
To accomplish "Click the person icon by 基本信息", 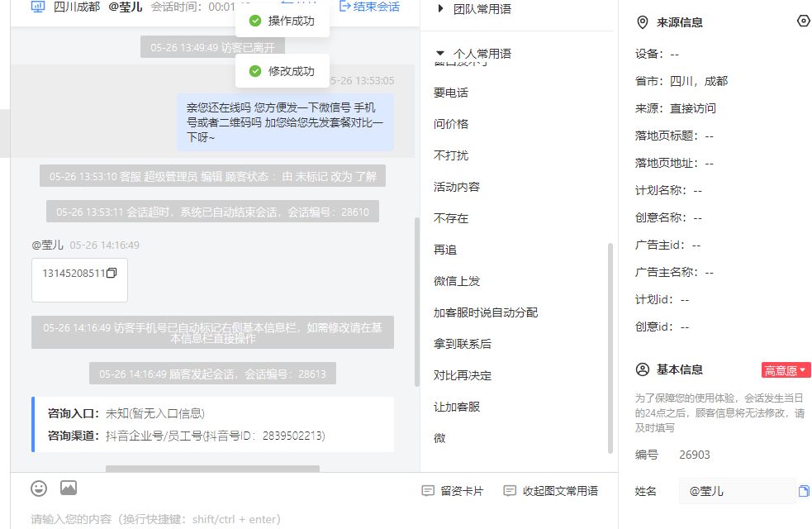I will pyautogui.click(x=642, y=369).
